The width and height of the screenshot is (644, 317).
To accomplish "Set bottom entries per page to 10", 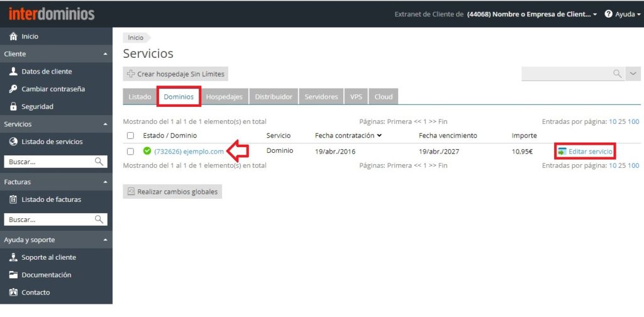I will [x=612, y=165].
